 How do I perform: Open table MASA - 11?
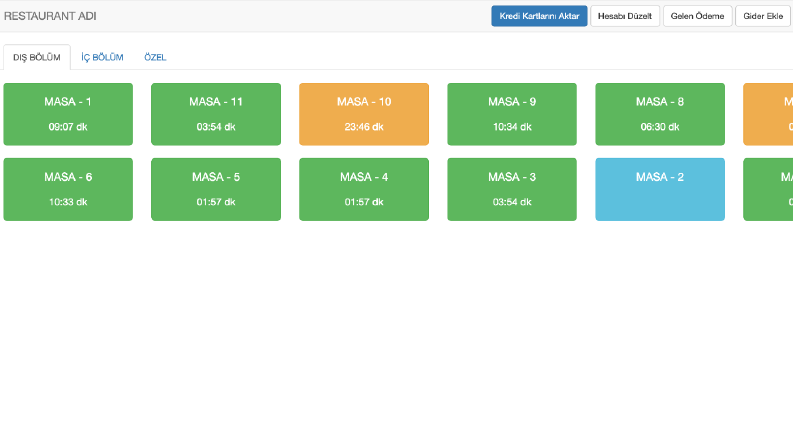(216, 114)
